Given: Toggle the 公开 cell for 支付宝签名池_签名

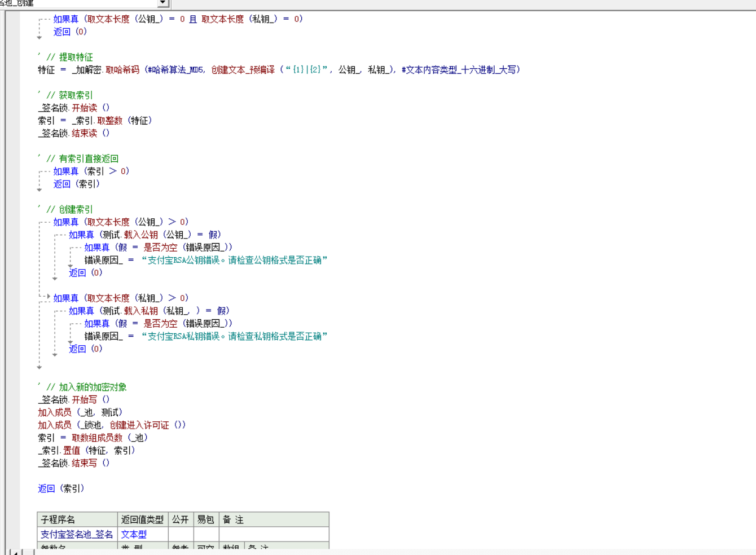Looking at the screenshot, I should (x=181, y=534).
